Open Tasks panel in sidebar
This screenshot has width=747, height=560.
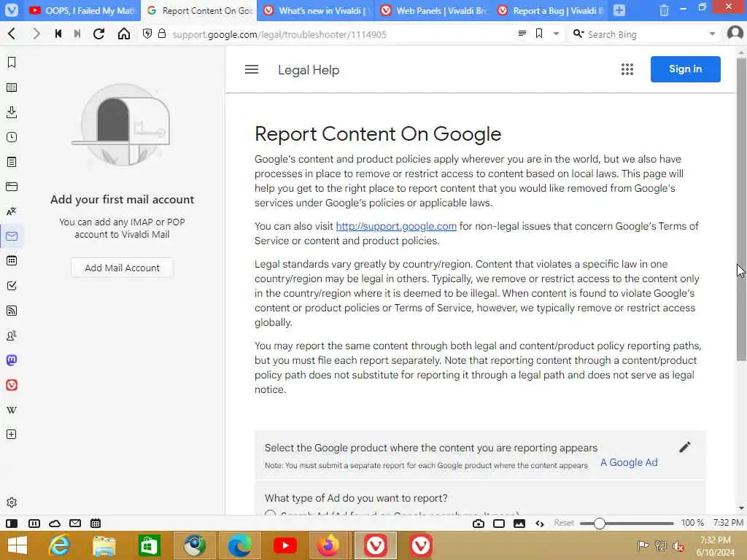tap(12, 286)
